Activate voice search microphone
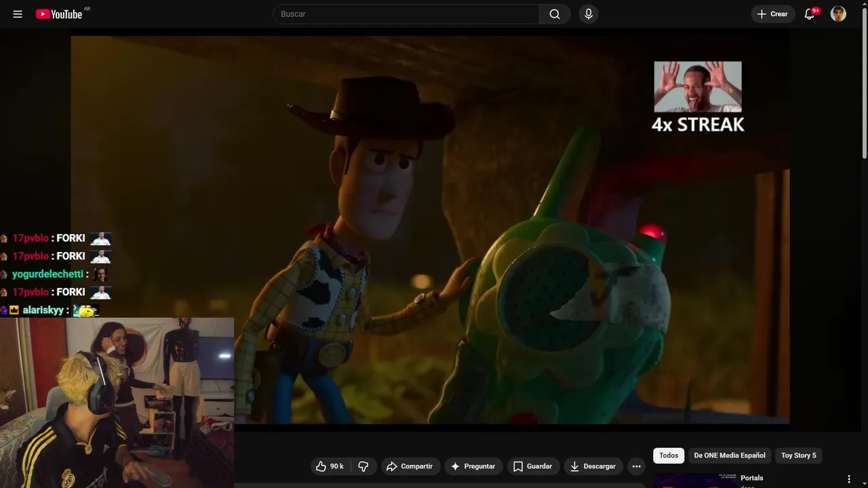This screenshot has width=868, height=488. click(589, 14)
